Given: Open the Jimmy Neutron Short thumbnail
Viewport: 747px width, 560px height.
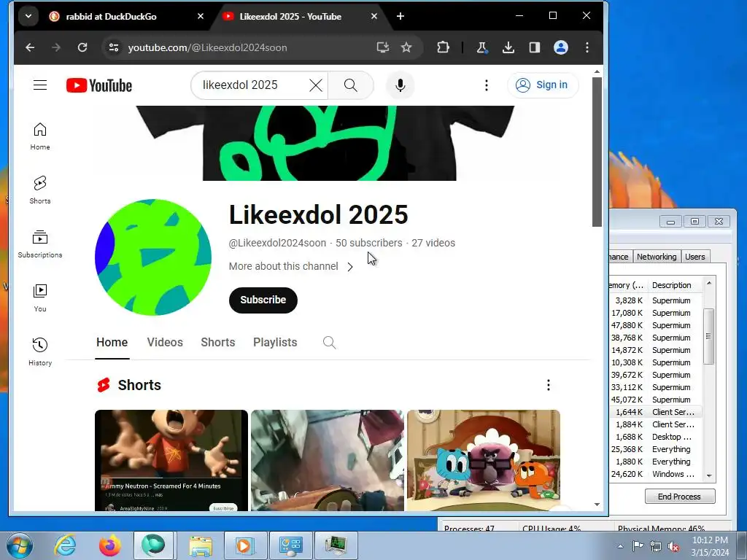Looking at the screenshot, I should [x=171, y=461].
